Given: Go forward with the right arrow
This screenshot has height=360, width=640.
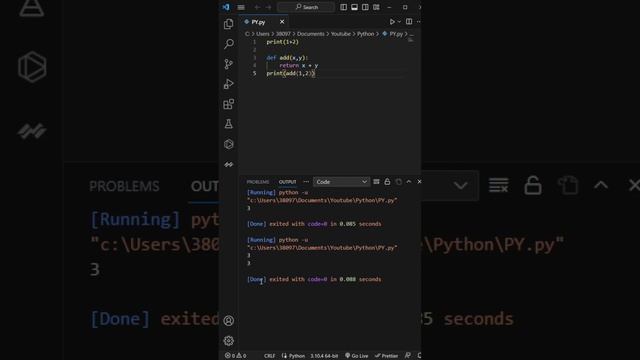Looking at the screenshot, I should pyautogui.click(x=268, y=7).
